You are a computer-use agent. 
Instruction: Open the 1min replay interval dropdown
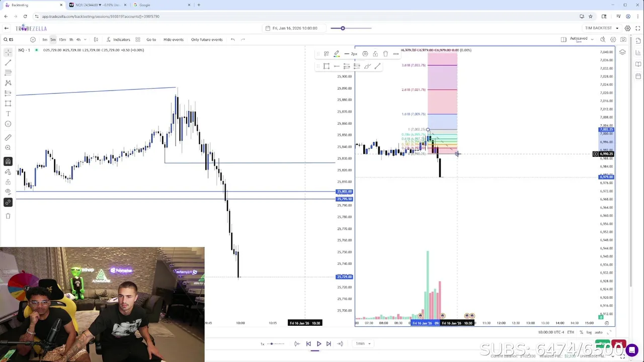click(363, 344)
